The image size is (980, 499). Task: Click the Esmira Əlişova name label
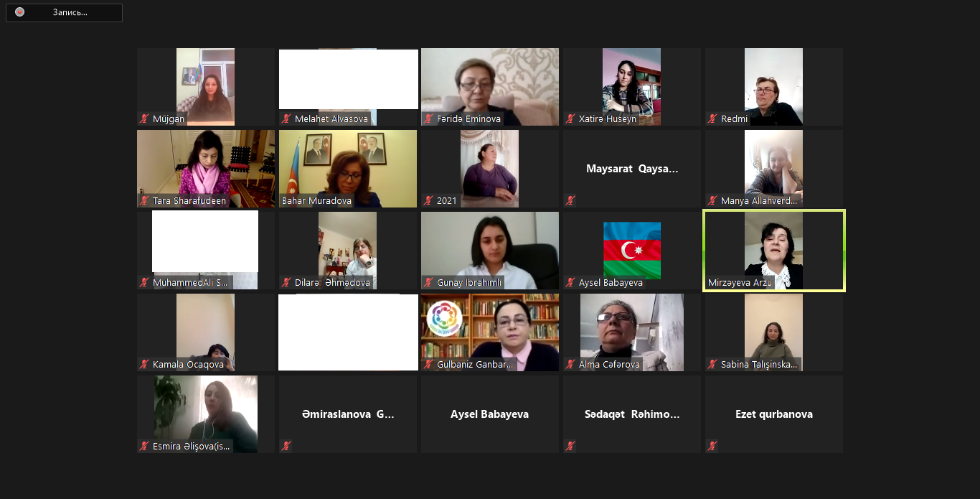[192, 447]
